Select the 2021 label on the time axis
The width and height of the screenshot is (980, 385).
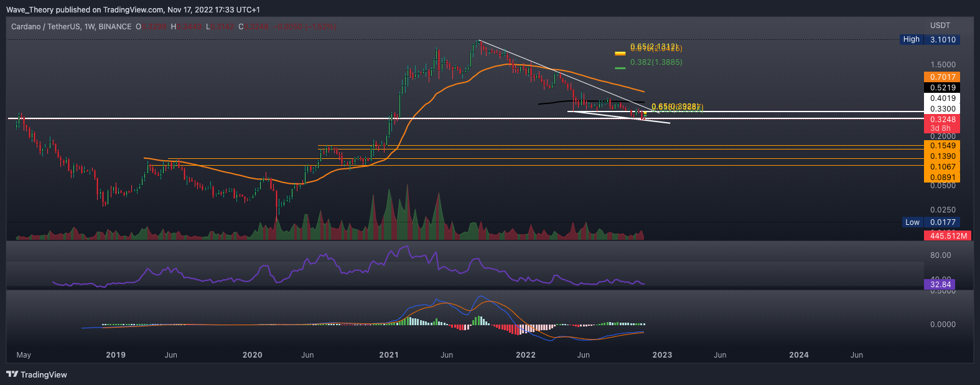point(389,355)
